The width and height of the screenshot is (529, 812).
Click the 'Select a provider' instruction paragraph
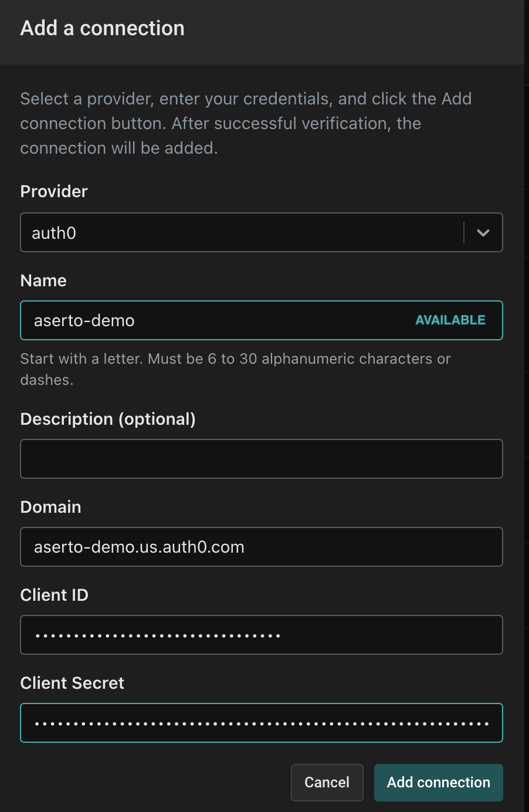point(246,123)
